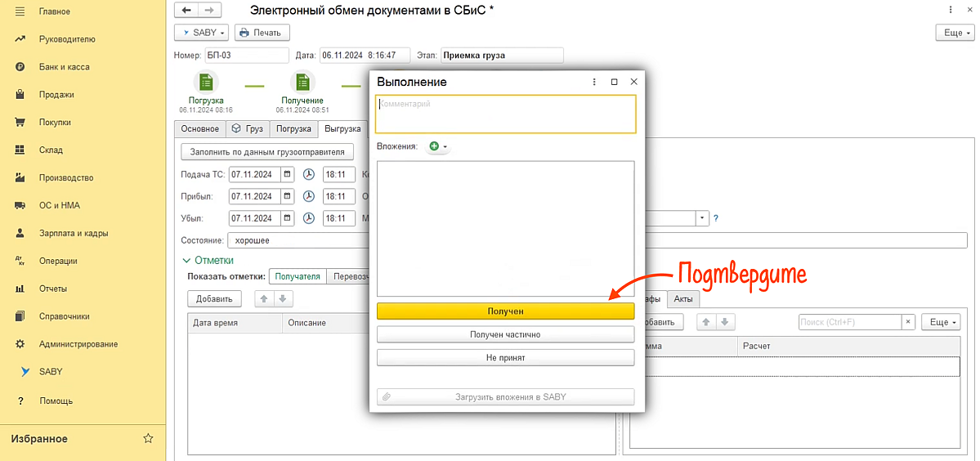Open the hamburger menu next to Главное
Screen dimensions: 980x461
[20, 11]
